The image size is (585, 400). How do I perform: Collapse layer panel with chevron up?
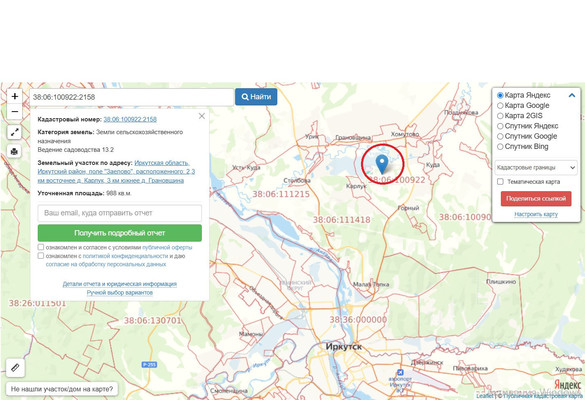(x=572, y=96)
